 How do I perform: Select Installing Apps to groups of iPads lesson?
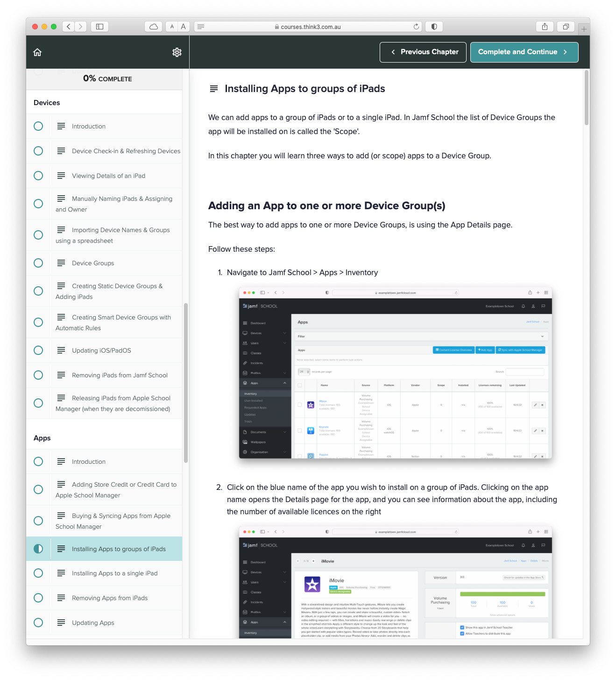[104, 549]
